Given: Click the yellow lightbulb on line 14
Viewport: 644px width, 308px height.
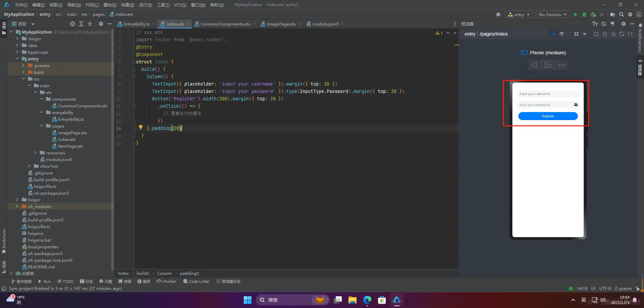Looking at the screenshot, I should pos(141,127).
